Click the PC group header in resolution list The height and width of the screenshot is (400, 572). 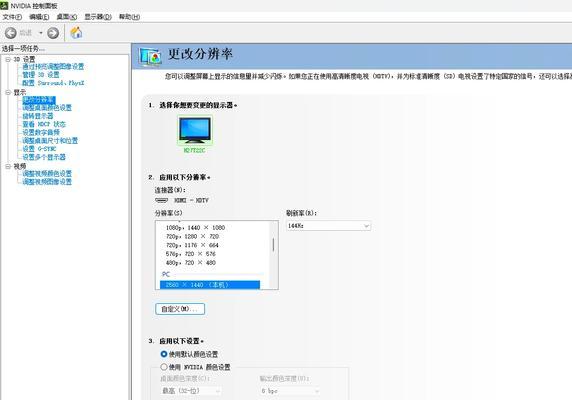tap(166, 274)
